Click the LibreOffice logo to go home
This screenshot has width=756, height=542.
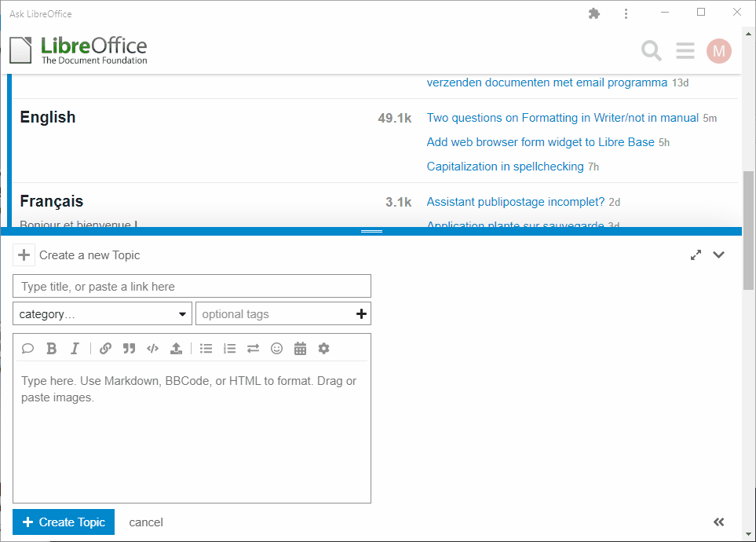(79, 50)
